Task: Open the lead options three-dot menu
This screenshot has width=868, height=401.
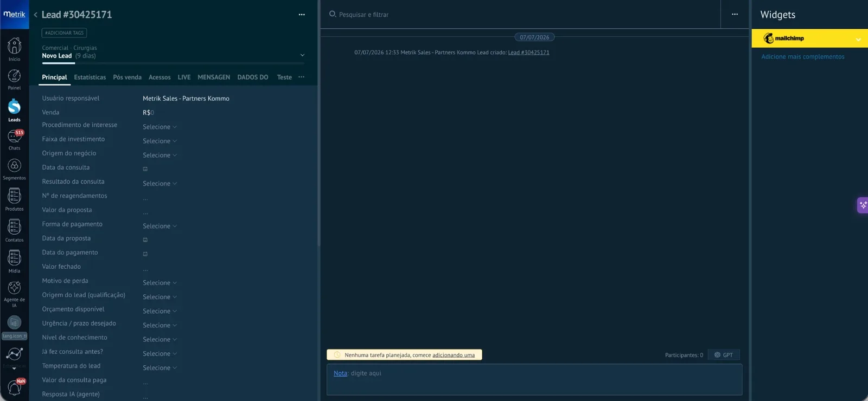Action: pos(302,15)
